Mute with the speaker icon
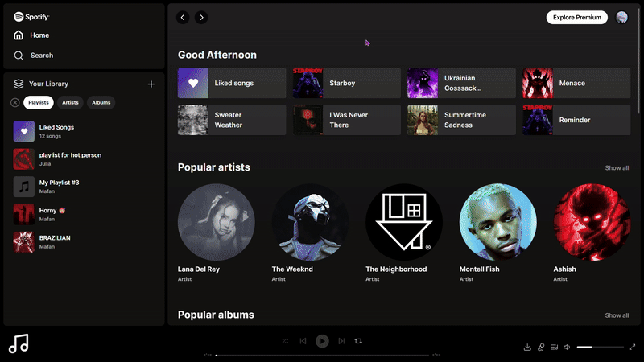 (x=567, y=348)
